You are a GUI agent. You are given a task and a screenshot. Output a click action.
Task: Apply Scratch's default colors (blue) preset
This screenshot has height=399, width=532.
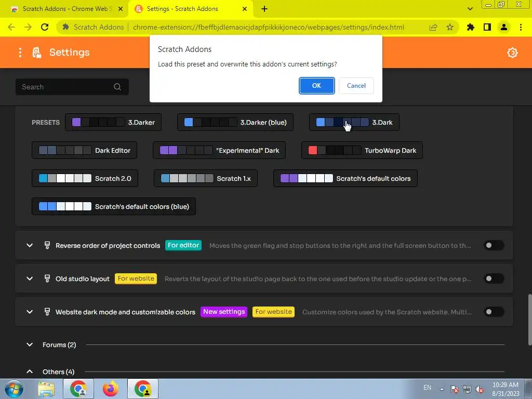114,206
